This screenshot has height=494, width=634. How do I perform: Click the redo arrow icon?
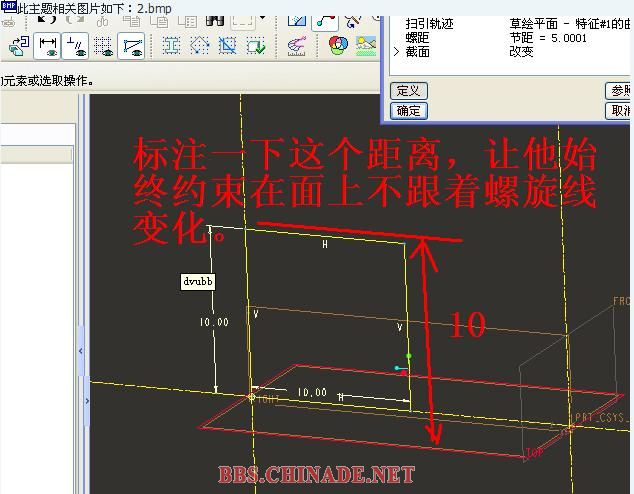click(75, 20)
